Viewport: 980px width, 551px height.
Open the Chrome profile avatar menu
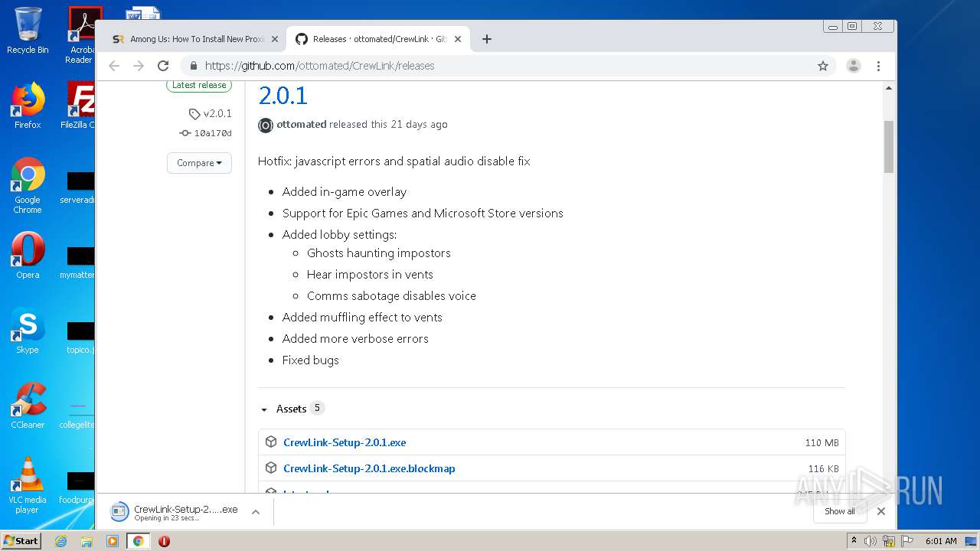[853, 66]
